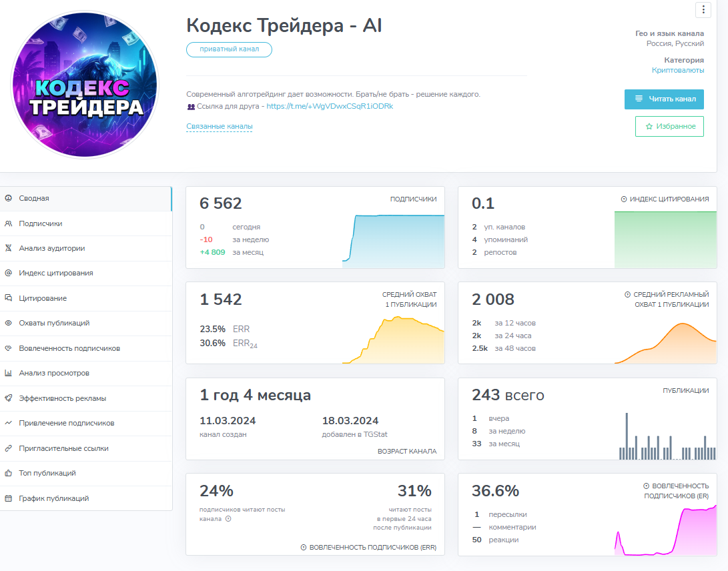Click the green citation index chart
Image resolution: width=728 pixels, height=571 pixels.
click(665, 239)
